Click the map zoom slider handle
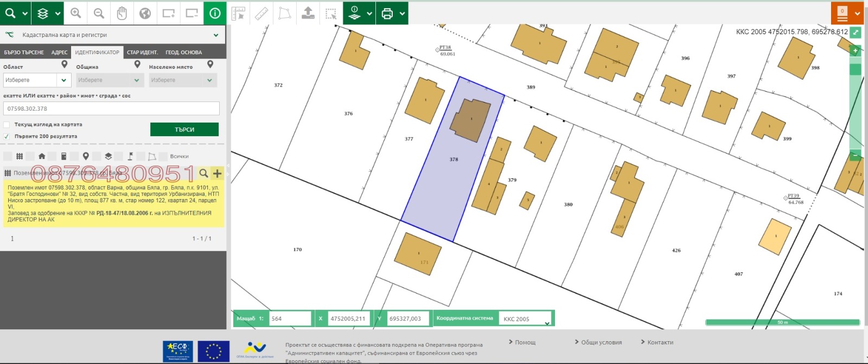868x364 pixels. click(855, 69)
